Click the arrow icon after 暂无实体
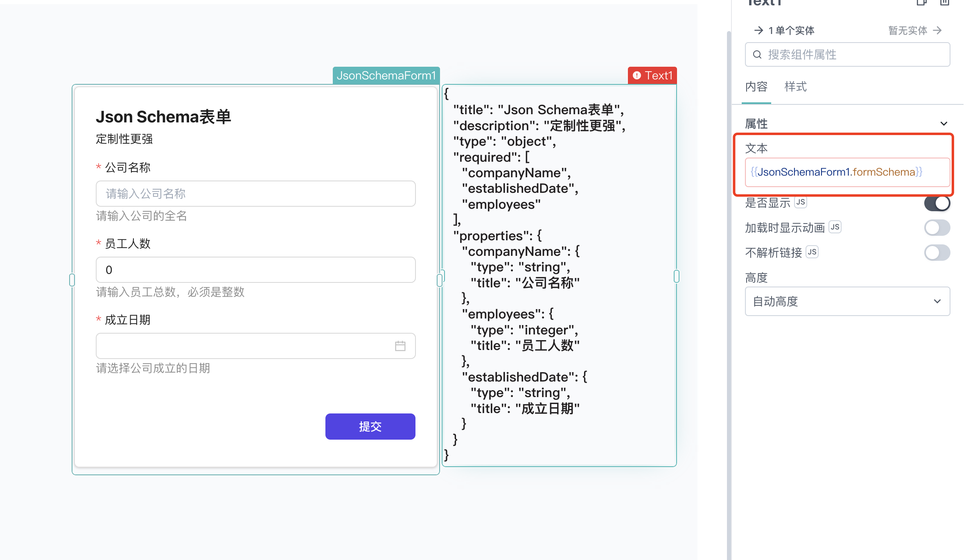Image resolution: width=966 pixels, height=560 pixels. (x=937, y=30)
